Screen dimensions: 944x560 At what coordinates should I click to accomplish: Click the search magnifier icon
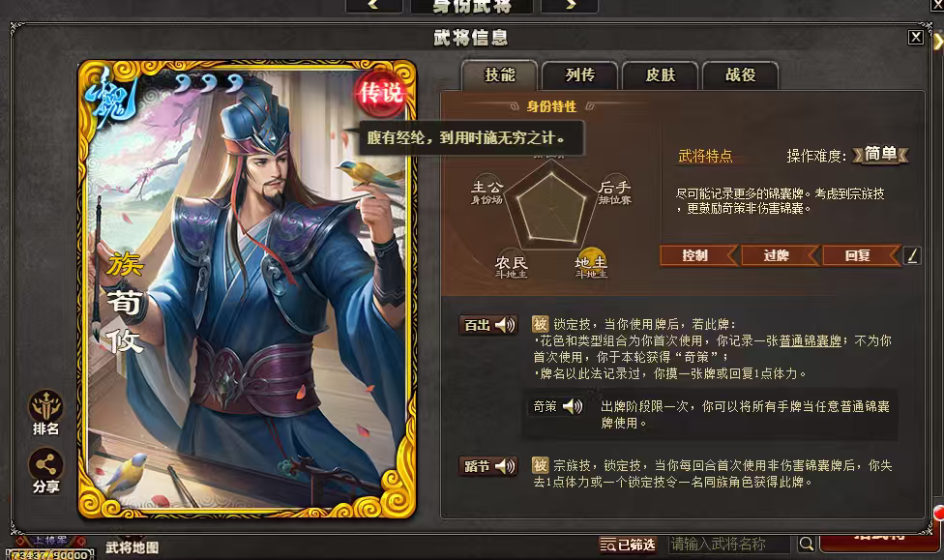pos(806,544)
